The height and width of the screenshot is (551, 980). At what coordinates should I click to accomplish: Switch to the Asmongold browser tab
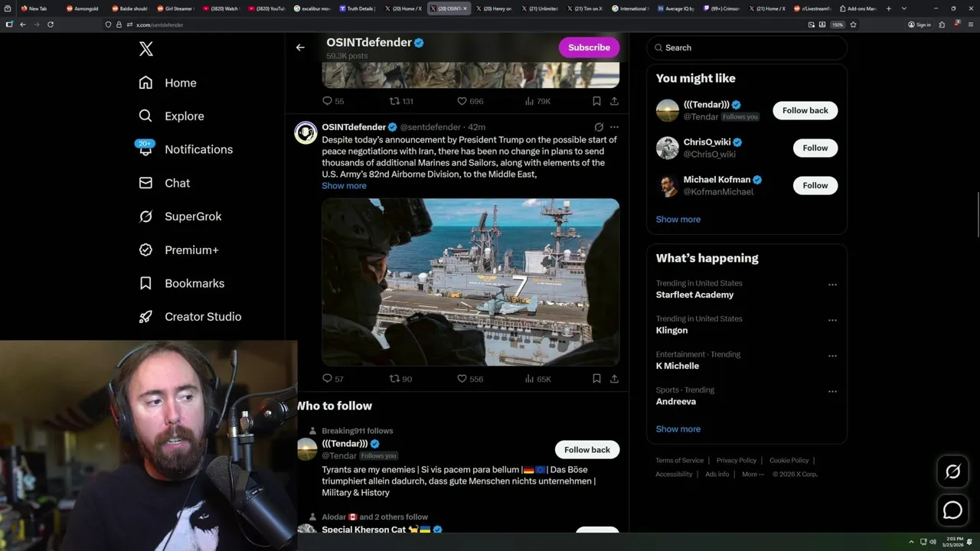coord(83,8)
